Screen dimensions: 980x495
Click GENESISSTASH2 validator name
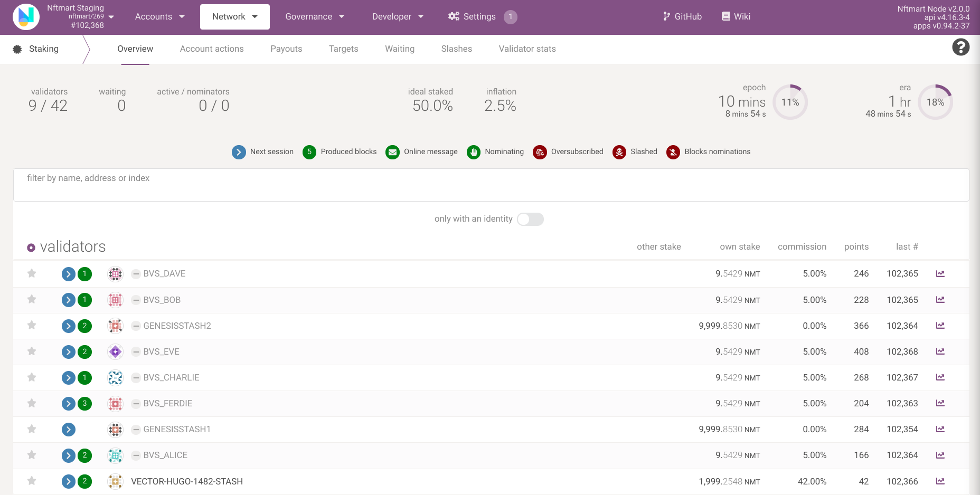coord(177,326)
